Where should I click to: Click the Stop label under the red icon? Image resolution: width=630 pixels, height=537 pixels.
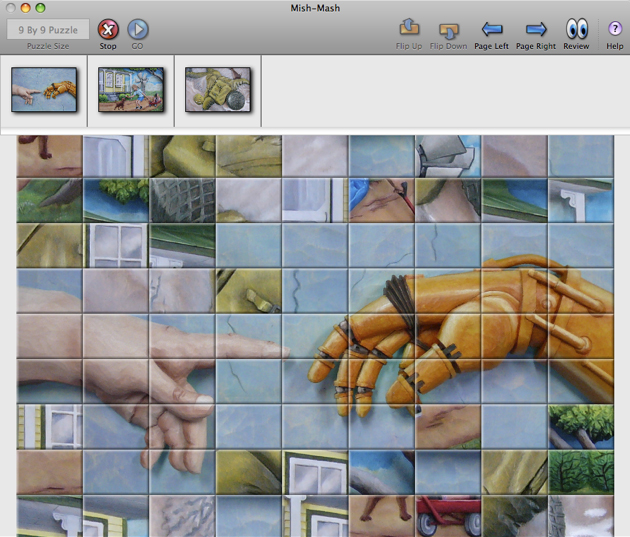pos(108,46)
